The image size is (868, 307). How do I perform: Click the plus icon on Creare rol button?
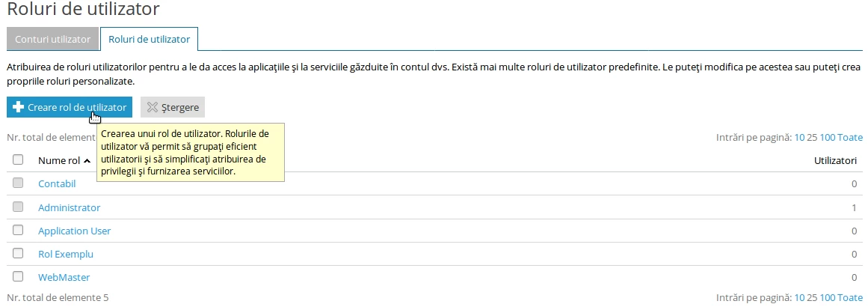[19, 107]
